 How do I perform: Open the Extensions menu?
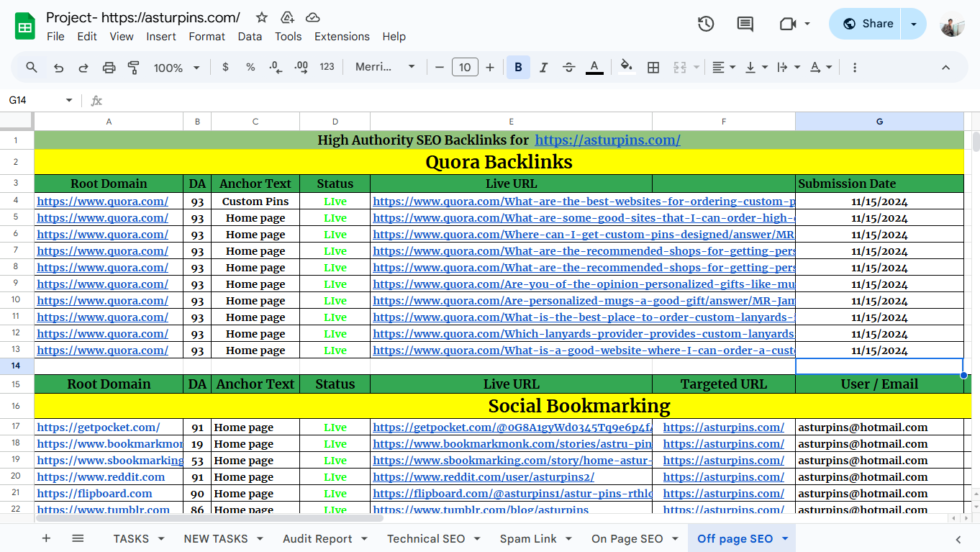tap(342, 36)
